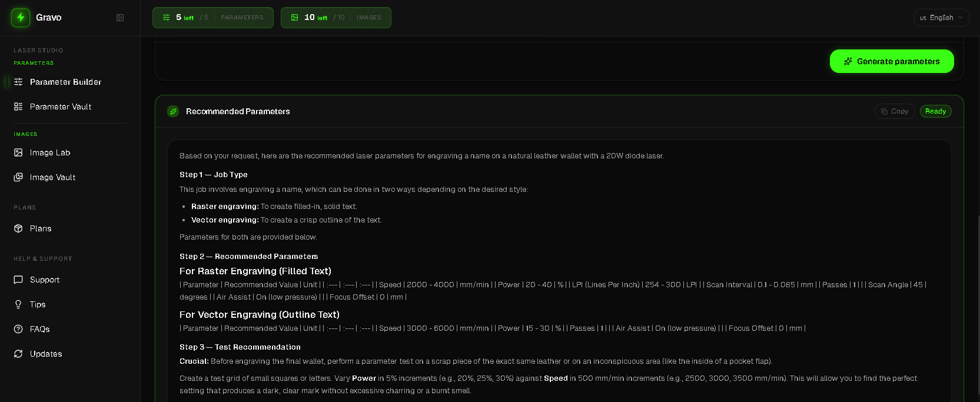Open Parameter Builder in the sidebar

pos(65,82)
